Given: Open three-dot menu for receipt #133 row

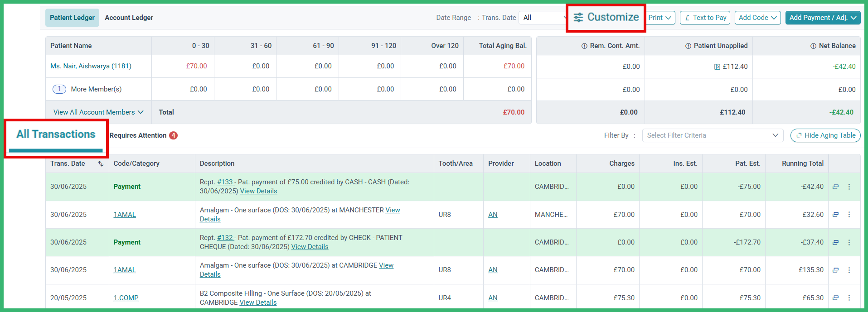Looking at the screenshot, I should [849, 187].
